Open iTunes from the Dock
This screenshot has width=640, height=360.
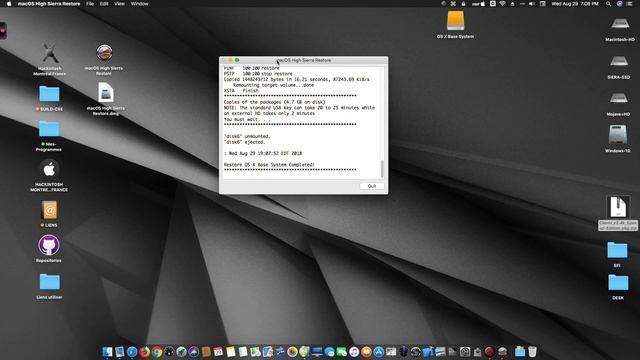(x=354, y=351)
